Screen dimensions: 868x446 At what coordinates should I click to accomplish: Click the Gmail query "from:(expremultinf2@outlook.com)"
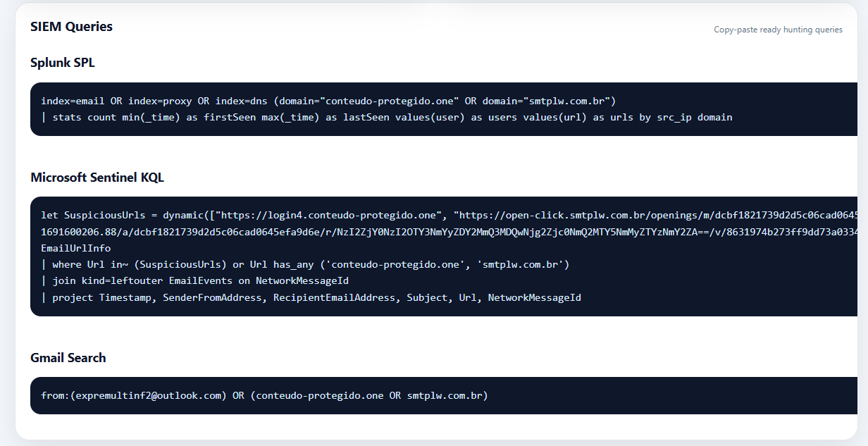(264, 395)
